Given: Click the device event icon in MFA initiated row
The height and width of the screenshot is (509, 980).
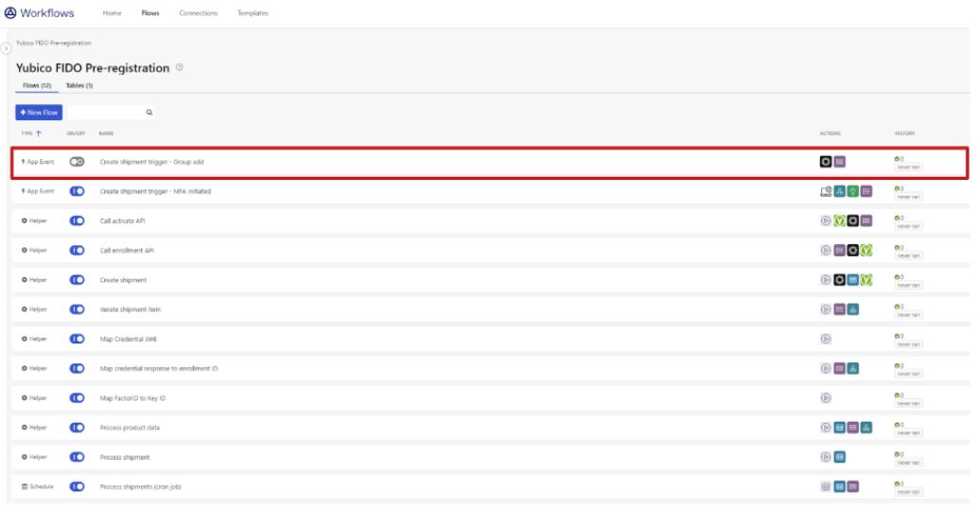Looking at the screenshot, I should point(826,191).
